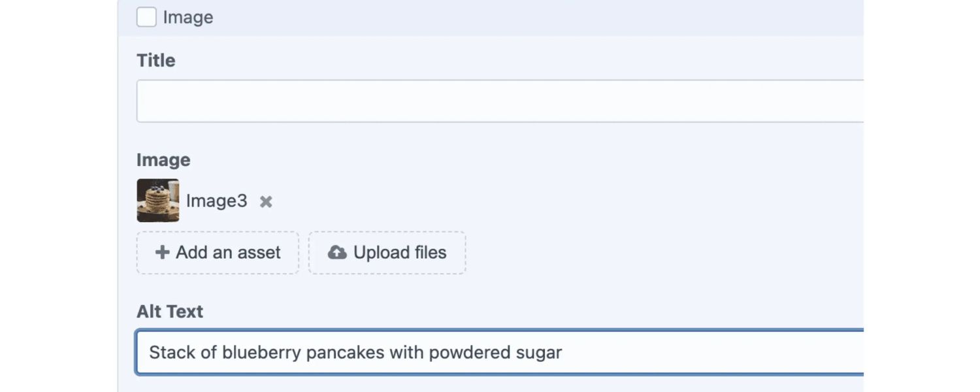Open the Image3 pancake thumbnail

[158, 201]
